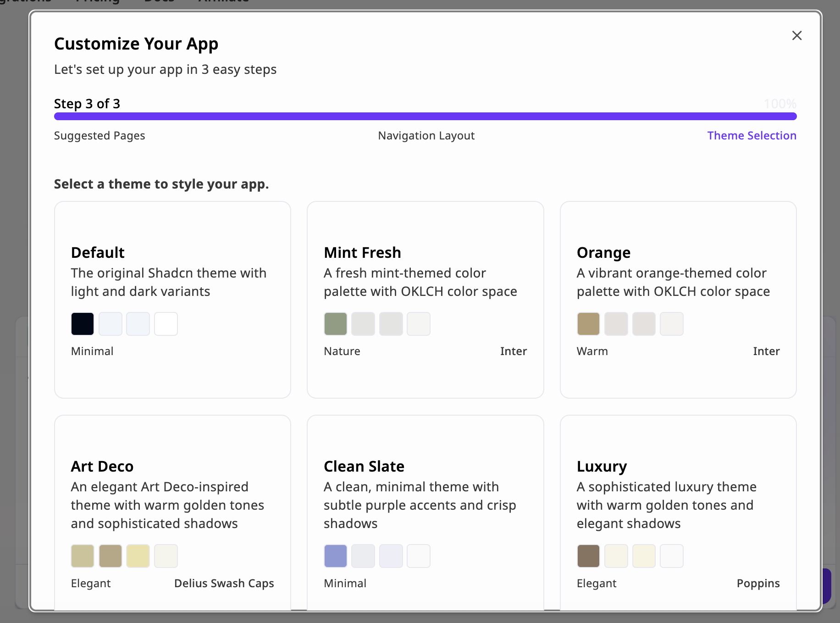
Task: Select the Theme Selection step label
Action: click(x=752, y=135)
